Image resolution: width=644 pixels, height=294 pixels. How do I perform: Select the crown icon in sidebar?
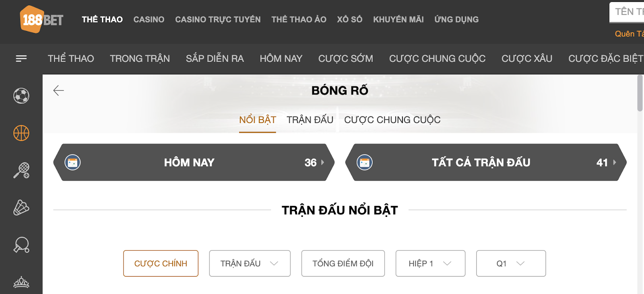coord(21,282)
